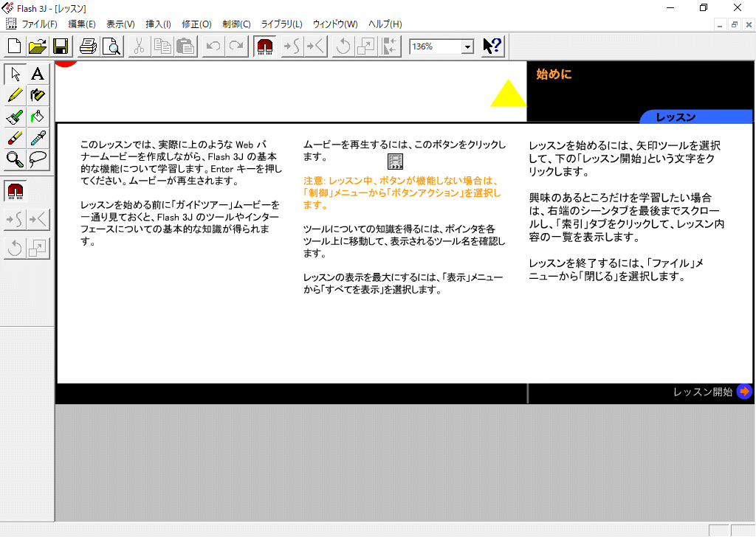This screenshot has width=756, height=537.
Task: Toggle snap magnet in the top toolbar
Action: [265, 46]
